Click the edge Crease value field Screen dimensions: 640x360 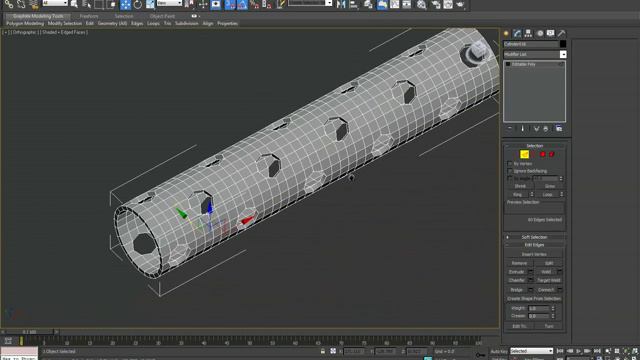coord(538,316)
